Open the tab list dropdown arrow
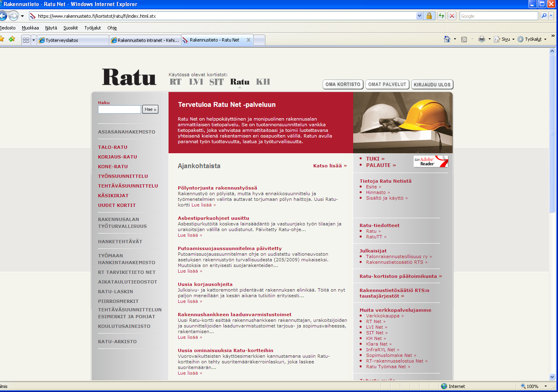Image resolution: width=558 pixels, height=392 pixels. (33, 40)
